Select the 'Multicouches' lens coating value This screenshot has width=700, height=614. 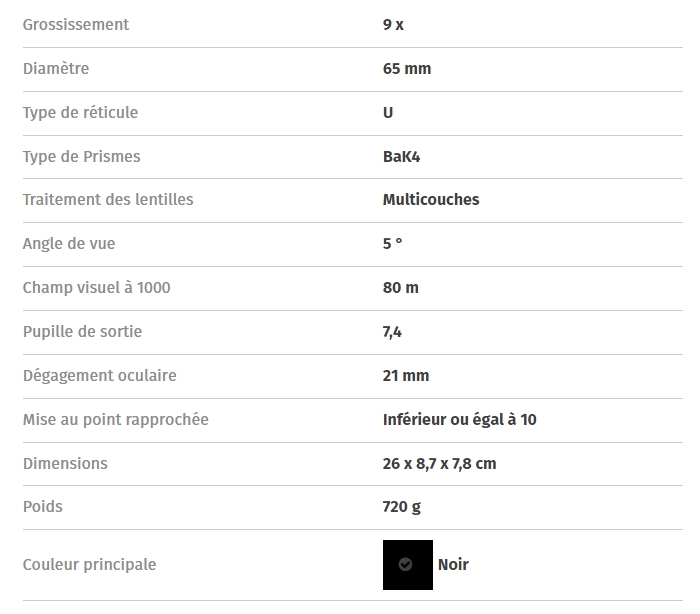[x=431, y=200]
